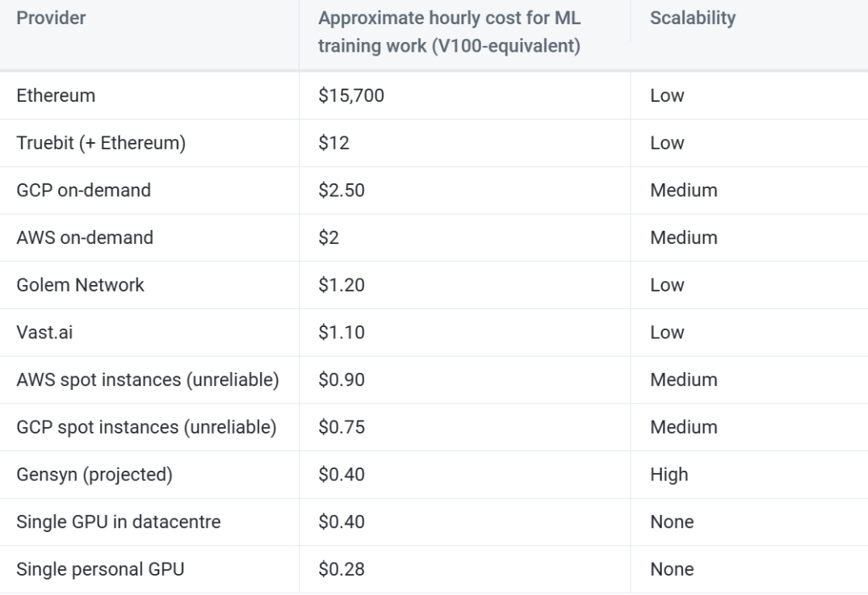Click the $0.90 cost value

coord(342,379)
